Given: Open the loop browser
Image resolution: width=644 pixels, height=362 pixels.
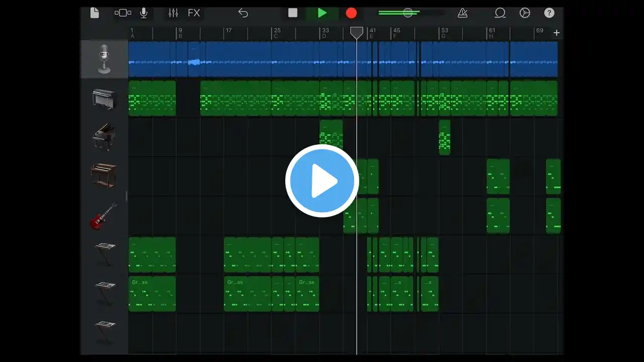Looking at the screenshot, I should (x=500, y=13).
